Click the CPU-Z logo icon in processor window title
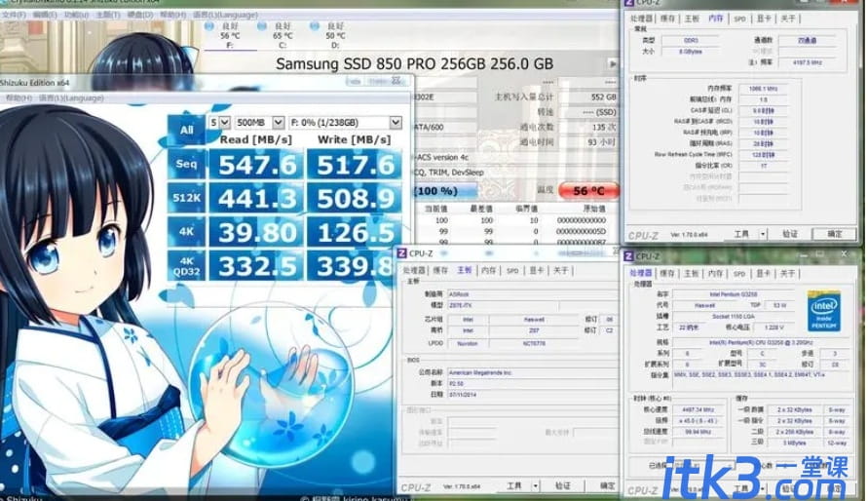 (x=628, y=256)
